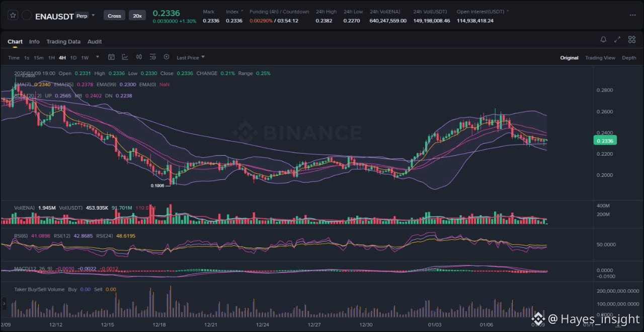
Task: Switch to the Info tab
Action: (x=34, y=42)
